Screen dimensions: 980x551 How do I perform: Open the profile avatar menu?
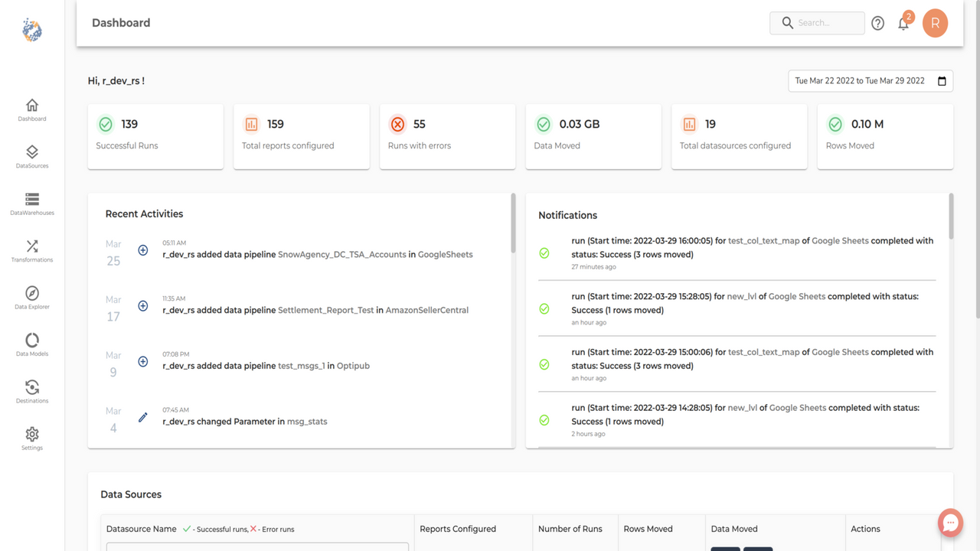(935, 23)
